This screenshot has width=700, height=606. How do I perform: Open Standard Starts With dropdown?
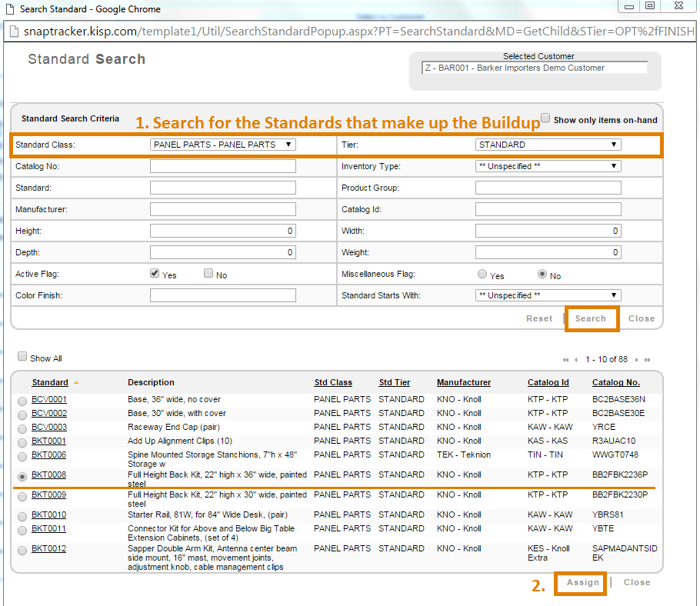click(x=548, y=295)
